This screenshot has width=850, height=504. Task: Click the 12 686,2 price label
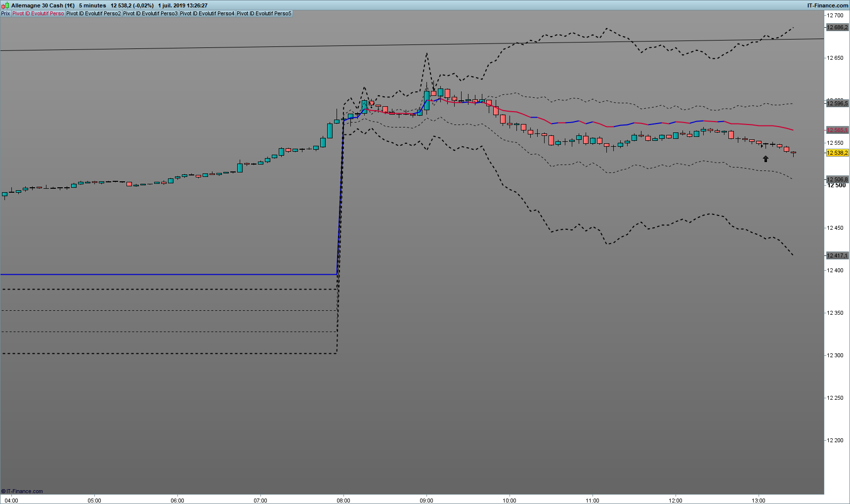[x=837, y=27]
